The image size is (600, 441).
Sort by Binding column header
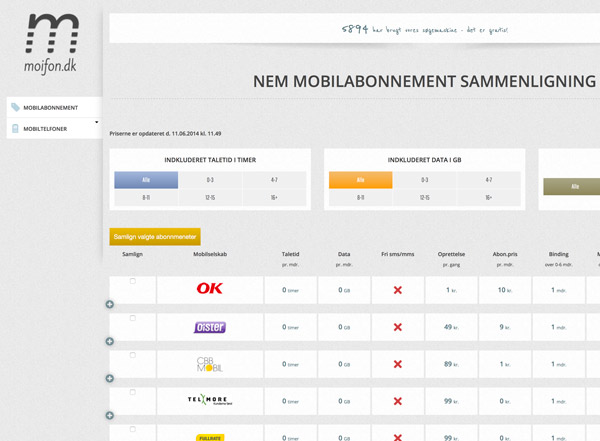tap(559, 254)
